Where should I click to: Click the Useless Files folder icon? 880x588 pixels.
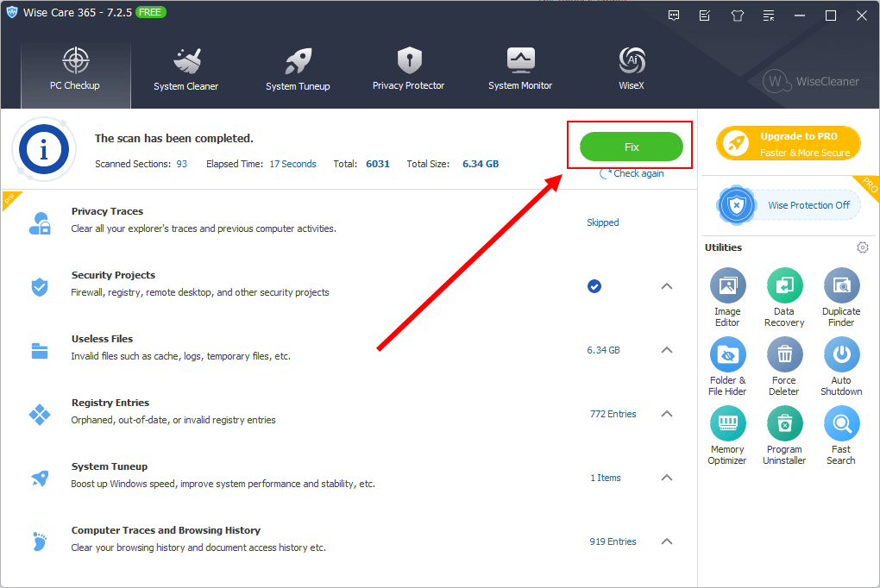40,351
